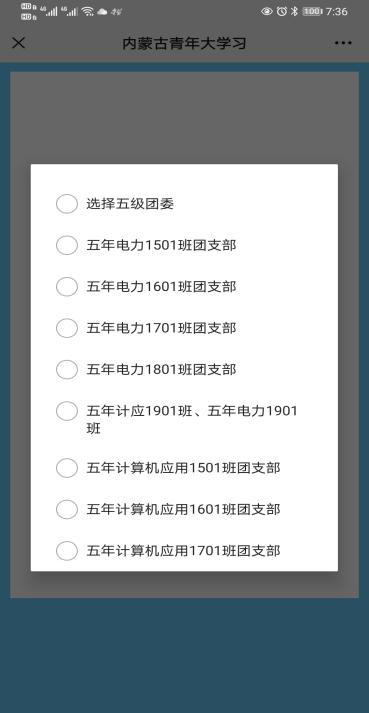Tap the 7:36 clock in status bar

coord(337,11)
